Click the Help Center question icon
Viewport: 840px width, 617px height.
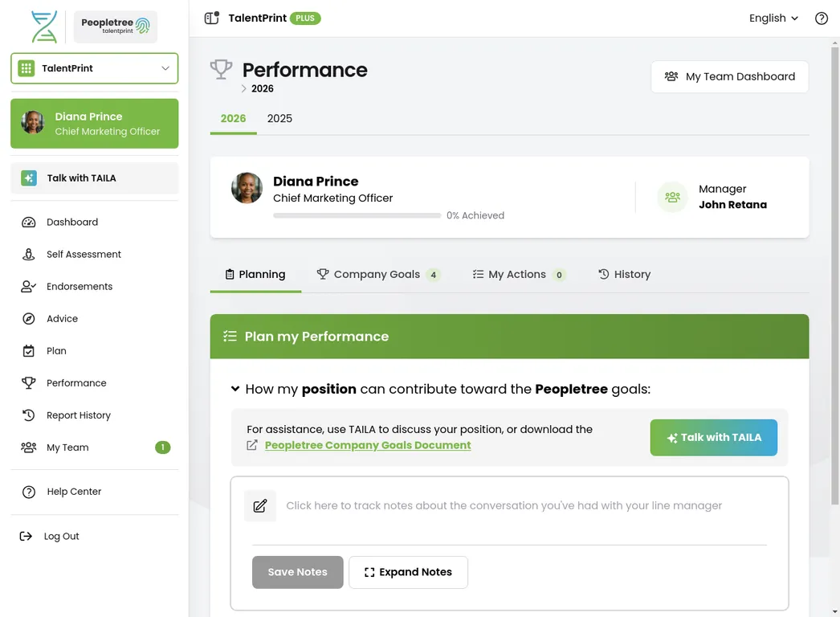(x=29, y=492)
